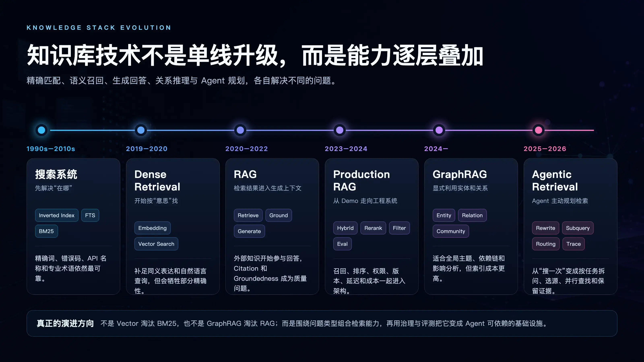
Task: Click the 2023–2024 timeline dot
Action: point(340,130)
